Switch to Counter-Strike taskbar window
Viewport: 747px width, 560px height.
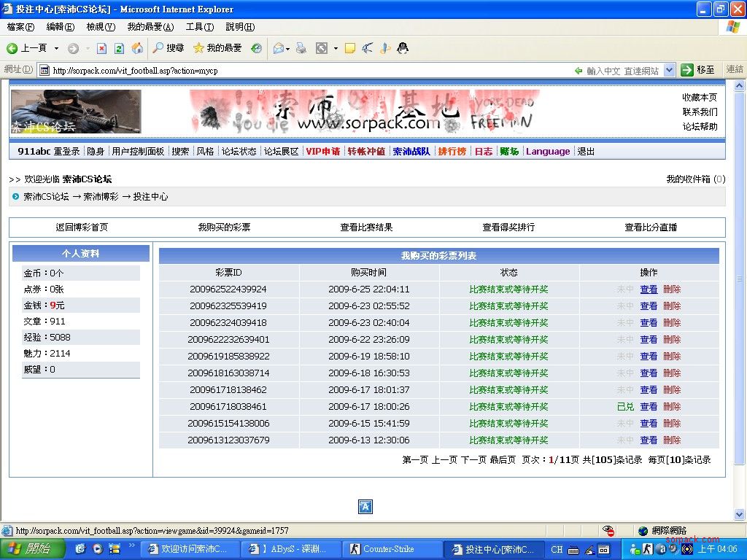(x=387, y=549)
